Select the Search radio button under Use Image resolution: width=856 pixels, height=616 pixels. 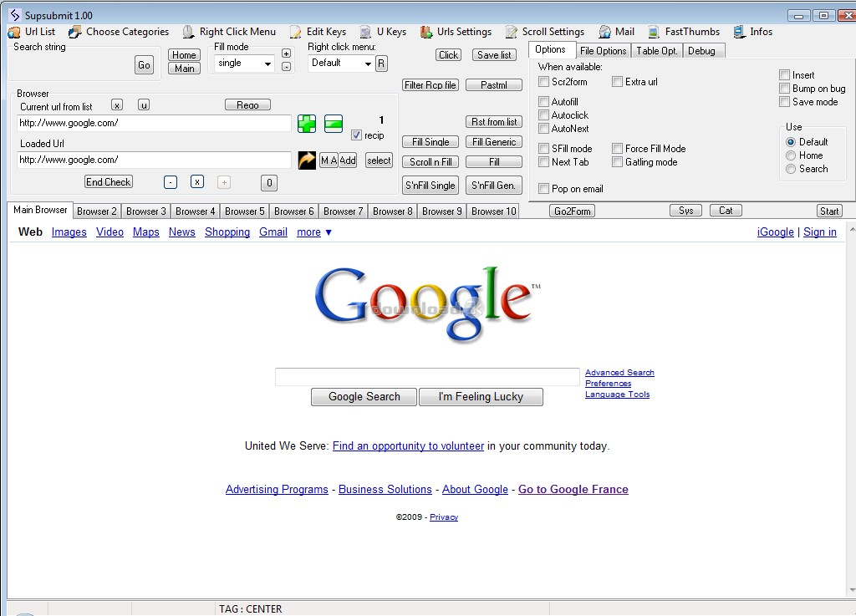coord(791,169)
